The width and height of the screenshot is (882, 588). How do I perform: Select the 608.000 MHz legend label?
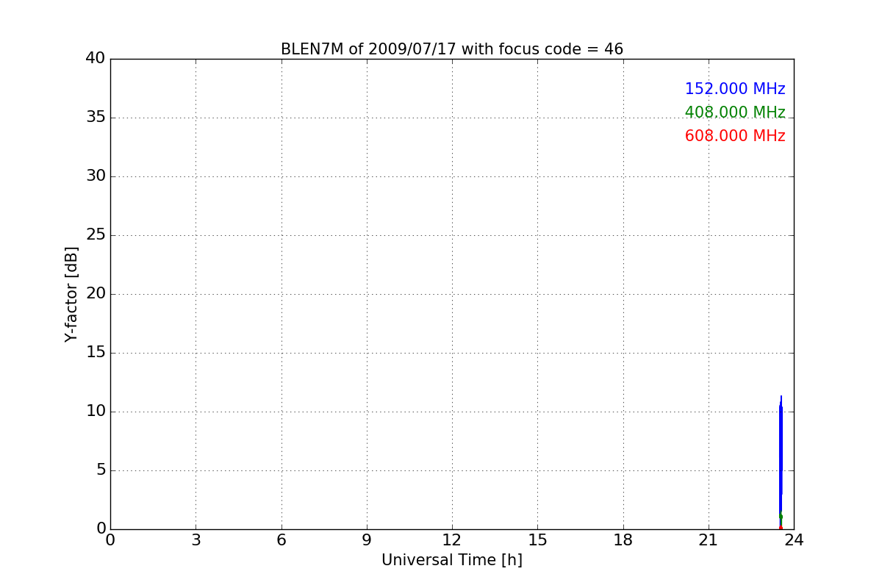pyautogui.click(x=735, y=136)
